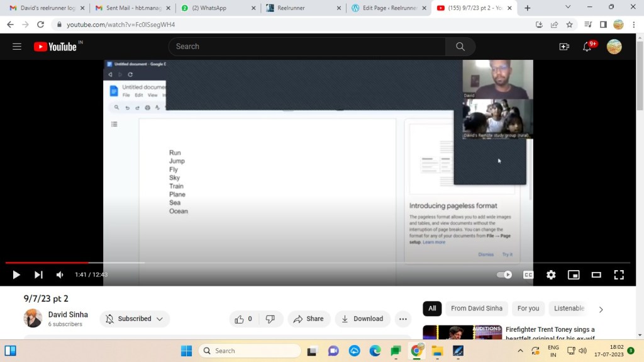Enter full screen mode
644x362 pixels.
click(619, 274)
